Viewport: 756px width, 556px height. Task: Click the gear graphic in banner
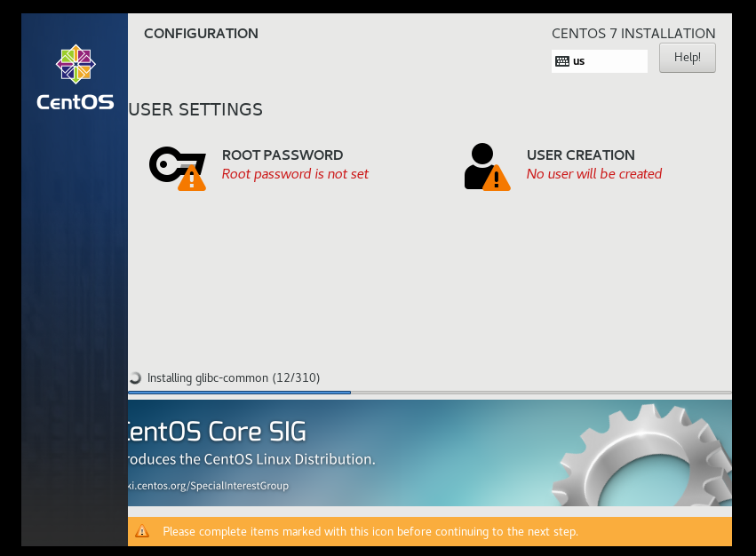[x=641, y=456]
